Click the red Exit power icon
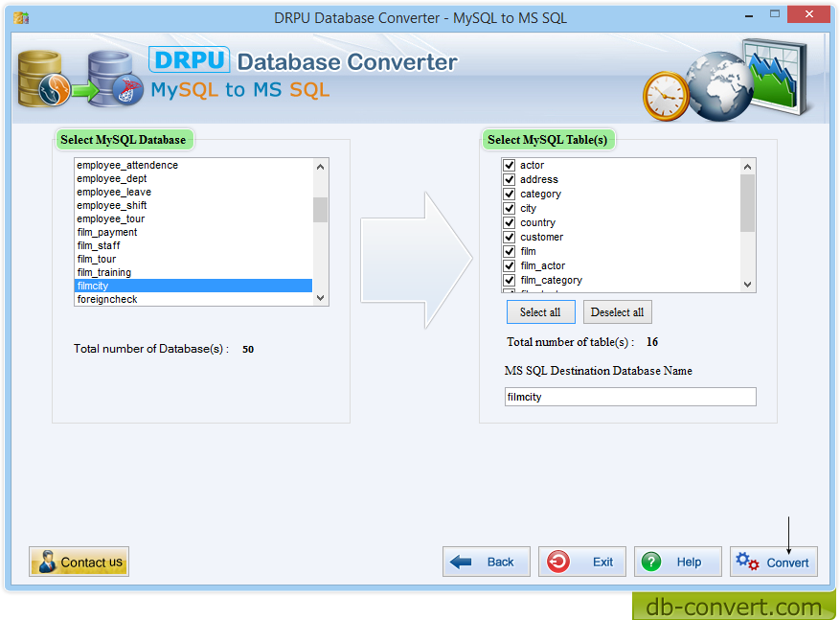840x620 pixels. (x=558, y=562)
